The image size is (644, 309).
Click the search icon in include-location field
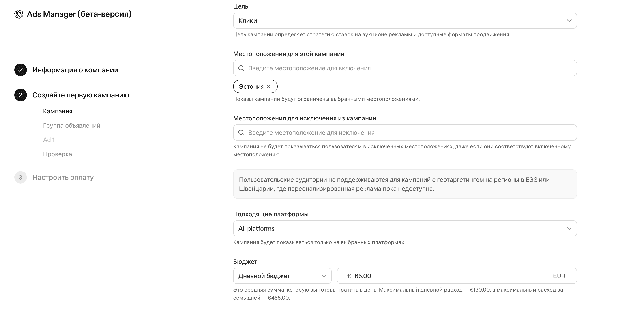point(241,68)
